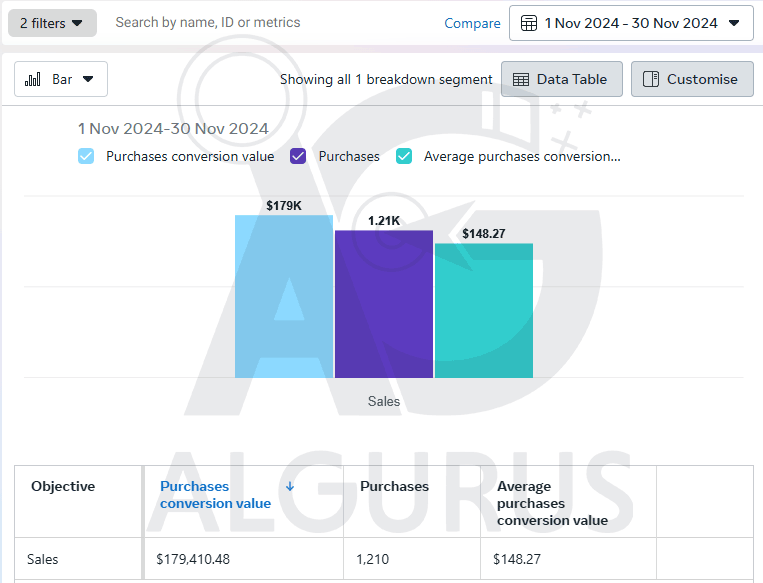The image size is (763, 583).
Task: Toggle the Average purchases conversion checkbox
Action: [404, 156]
